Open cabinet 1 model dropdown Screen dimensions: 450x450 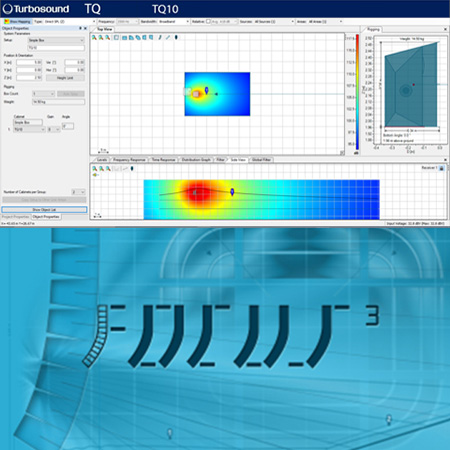(x=29, y=129)
